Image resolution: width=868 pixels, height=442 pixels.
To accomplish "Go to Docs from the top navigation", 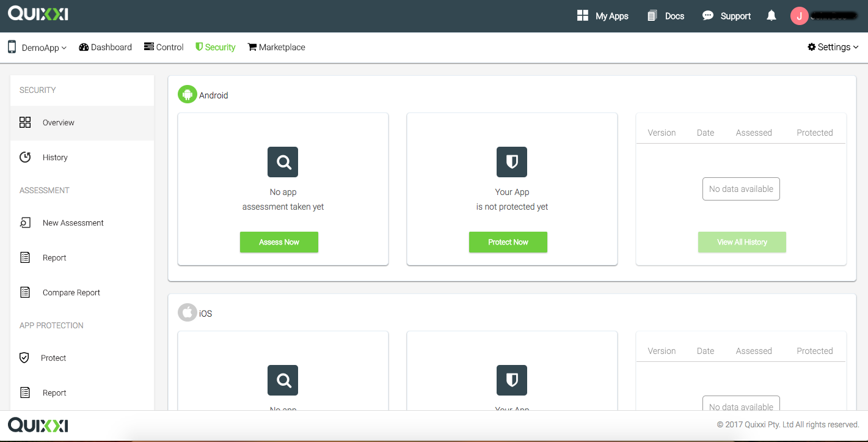I will click(x=665, y=16).
